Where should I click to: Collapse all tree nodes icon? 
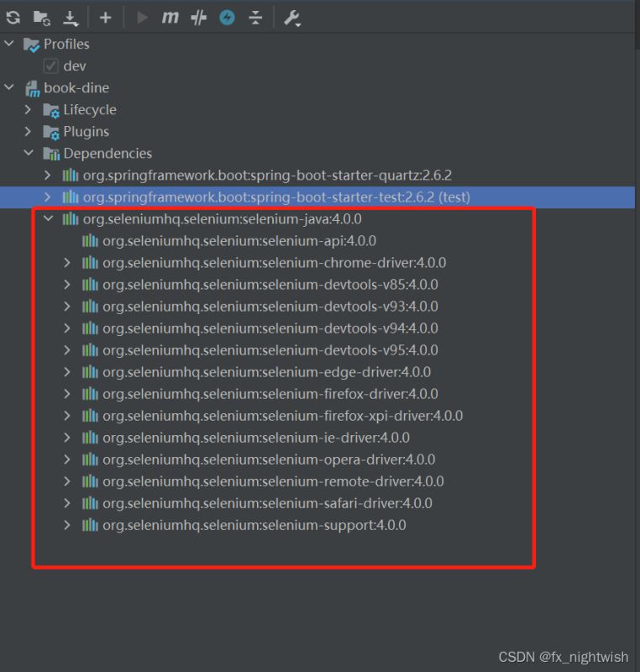(255, 18)
